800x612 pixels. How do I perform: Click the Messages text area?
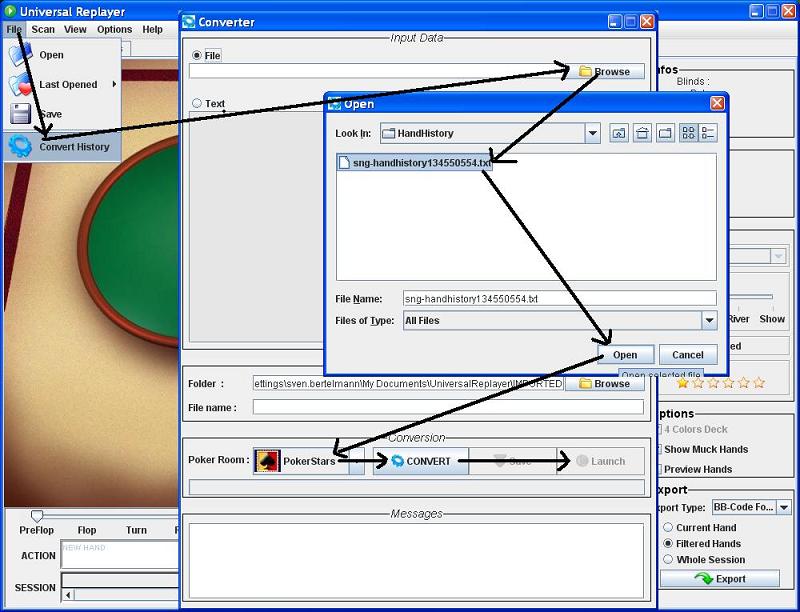(416, 561)
